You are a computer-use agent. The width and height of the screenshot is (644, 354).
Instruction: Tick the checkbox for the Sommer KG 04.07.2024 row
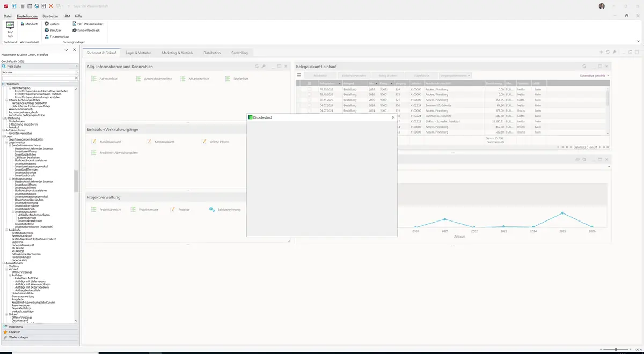309,105
